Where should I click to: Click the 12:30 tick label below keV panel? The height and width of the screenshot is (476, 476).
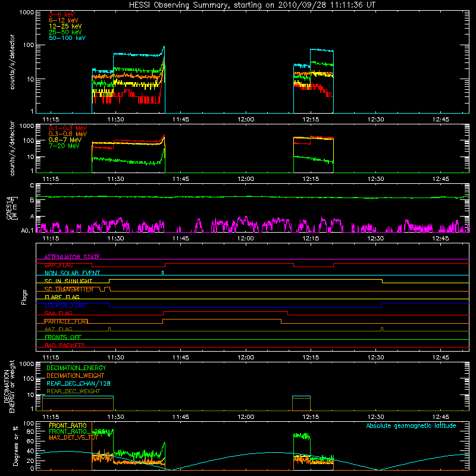375,120
